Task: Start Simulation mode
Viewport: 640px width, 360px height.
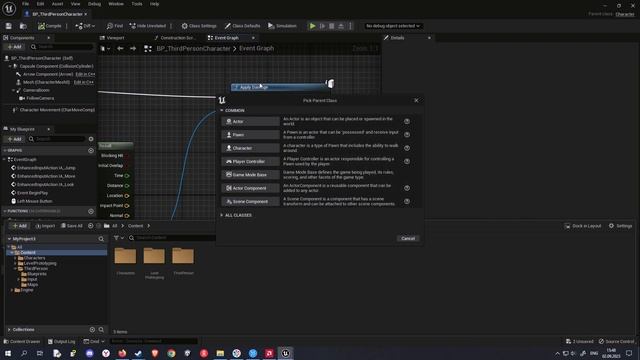Action: click(x=282, y=26)
